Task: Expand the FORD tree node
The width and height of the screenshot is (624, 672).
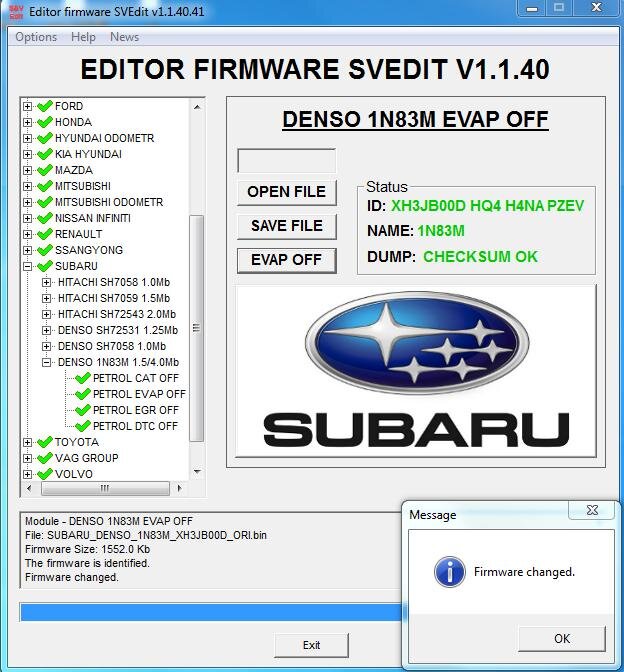Action: pos(27,106)
